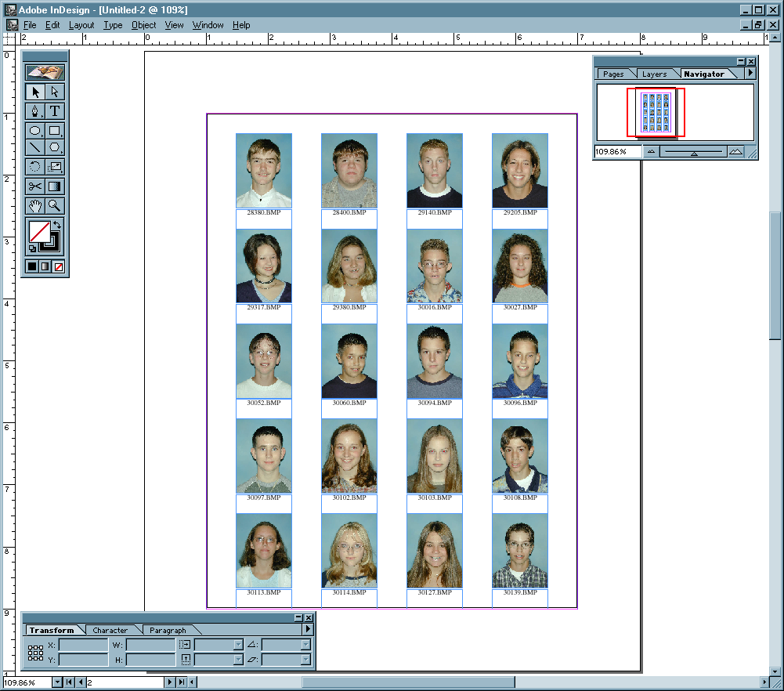Select the Polygon tool
784x691 pixels.
55,147
